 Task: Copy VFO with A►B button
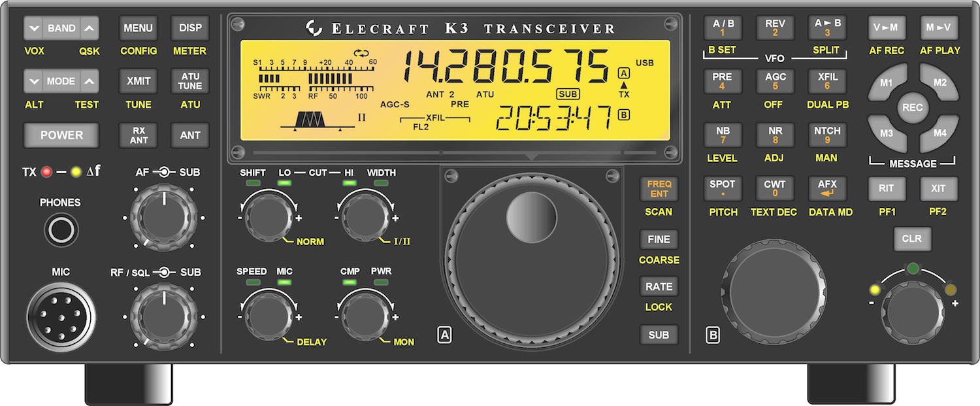[827, 27]
